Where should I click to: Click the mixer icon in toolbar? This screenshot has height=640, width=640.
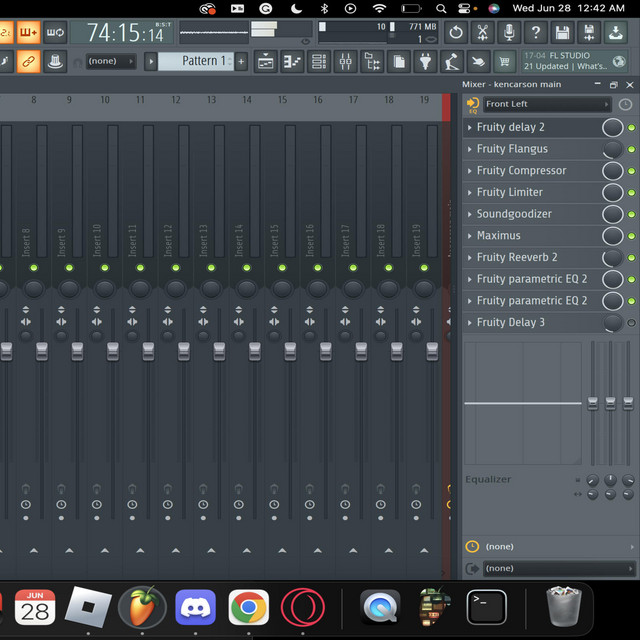[x=346, y=62]
